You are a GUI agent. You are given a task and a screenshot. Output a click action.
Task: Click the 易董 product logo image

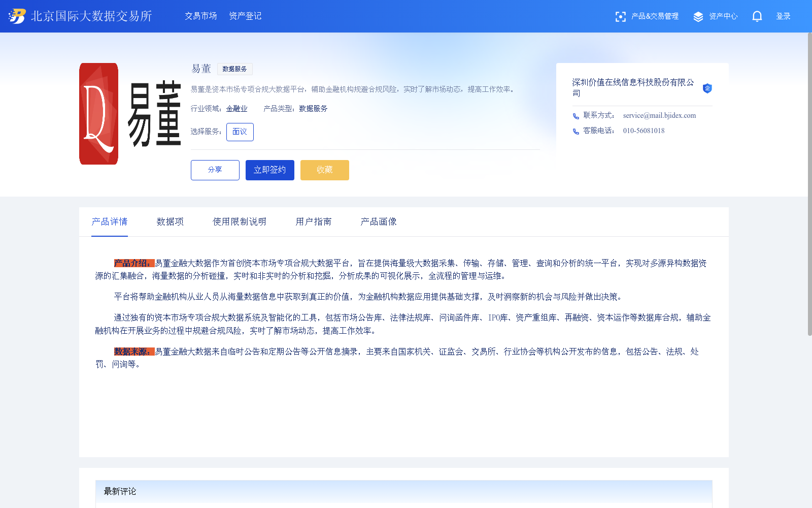(130, 114)
